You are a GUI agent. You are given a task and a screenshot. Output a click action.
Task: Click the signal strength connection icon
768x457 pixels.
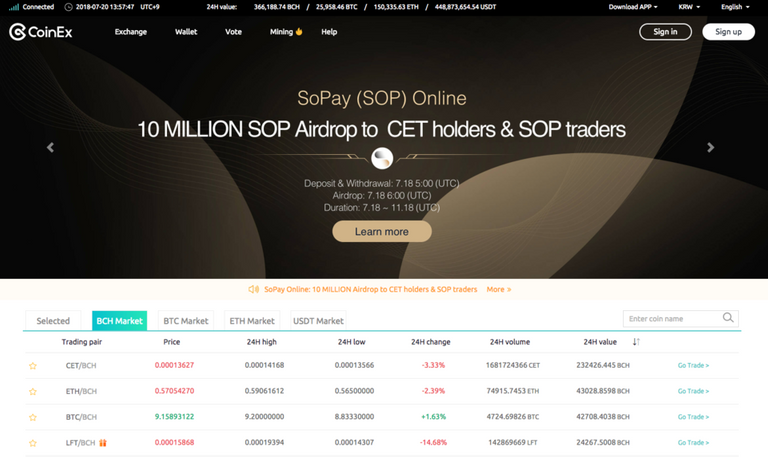point(14,7)
